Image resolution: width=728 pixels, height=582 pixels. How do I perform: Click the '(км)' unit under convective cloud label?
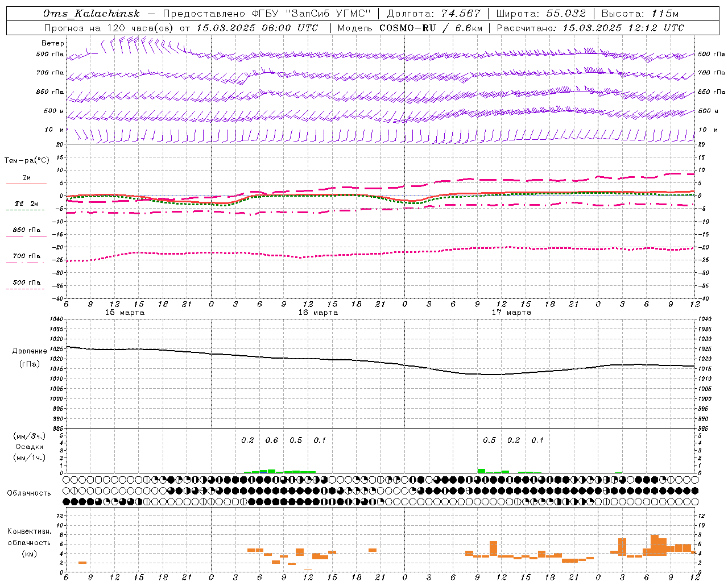(x=30, y=554)
